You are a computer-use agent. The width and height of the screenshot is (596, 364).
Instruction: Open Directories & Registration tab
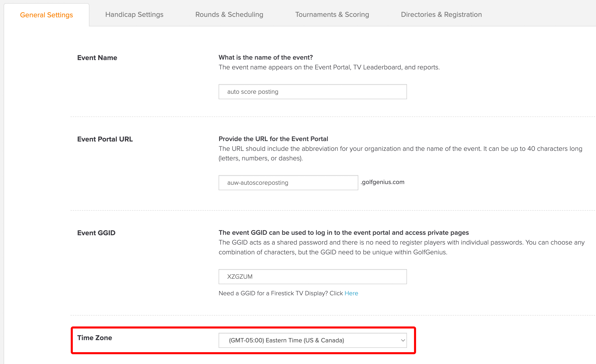point(441,15)
